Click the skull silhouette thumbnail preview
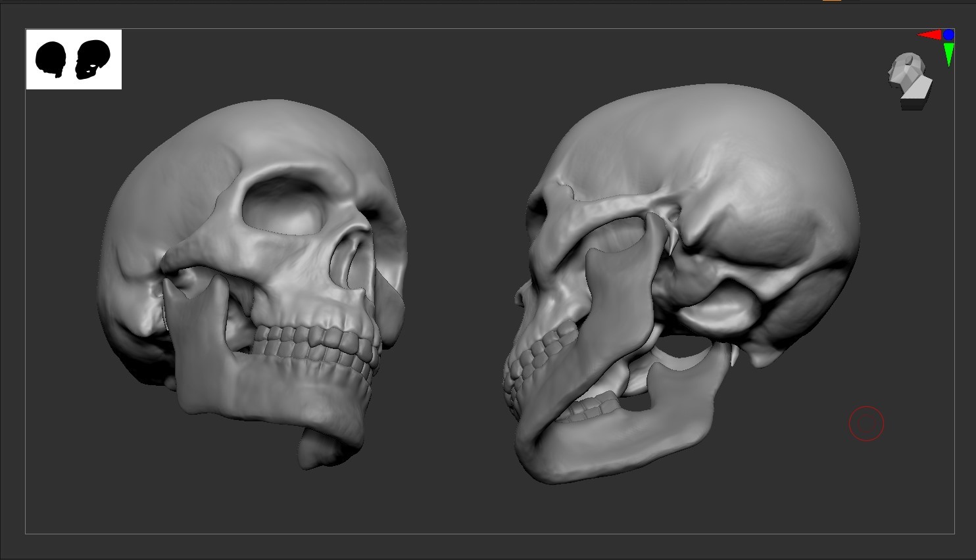 click(x=74, y=59)
